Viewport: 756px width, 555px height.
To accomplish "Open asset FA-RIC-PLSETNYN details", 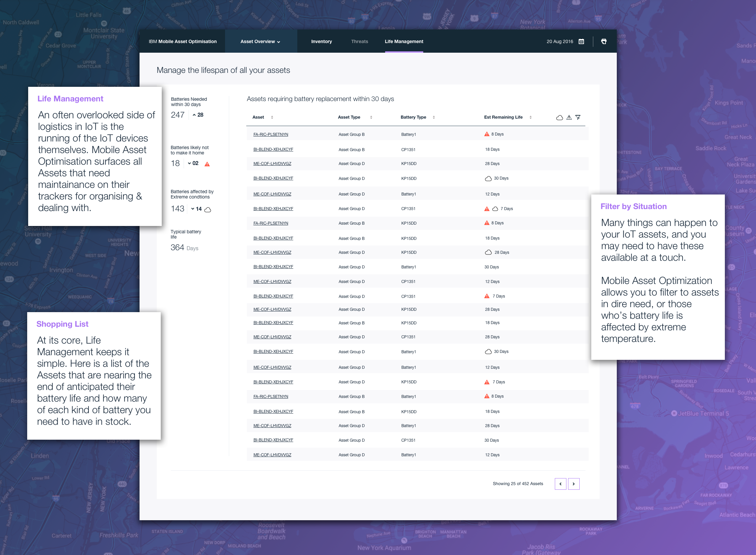I will [x=270, y=134].
